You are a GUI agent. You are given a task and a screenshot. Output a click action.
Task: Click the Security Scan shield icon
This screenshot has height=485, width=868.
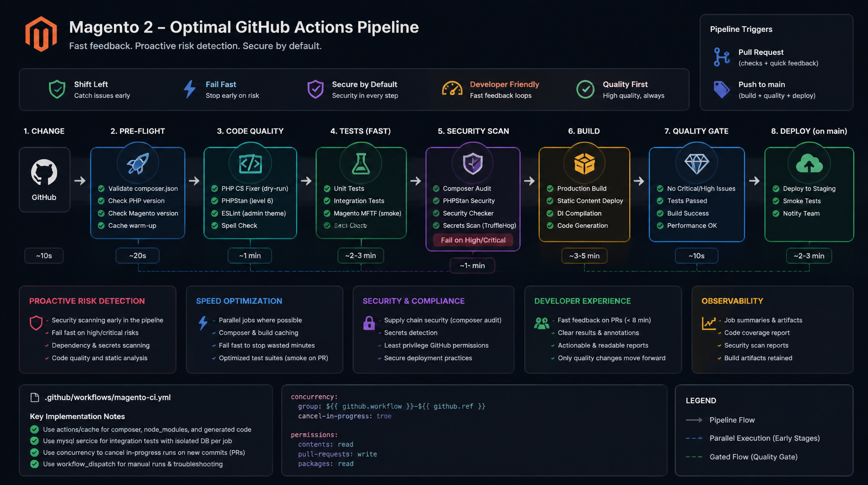pyautogui.click(x=473, y=163)
